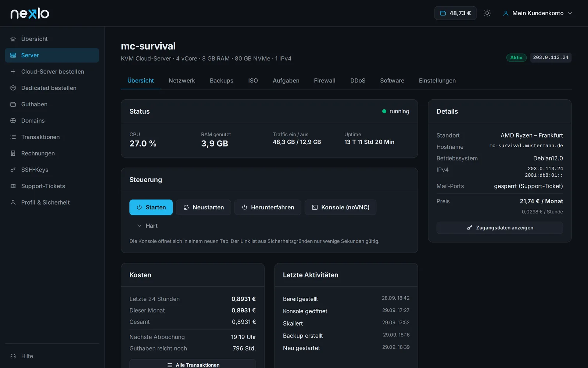Open Übersicht in the sidebar

pyautogui.click(x=52, y=39)
